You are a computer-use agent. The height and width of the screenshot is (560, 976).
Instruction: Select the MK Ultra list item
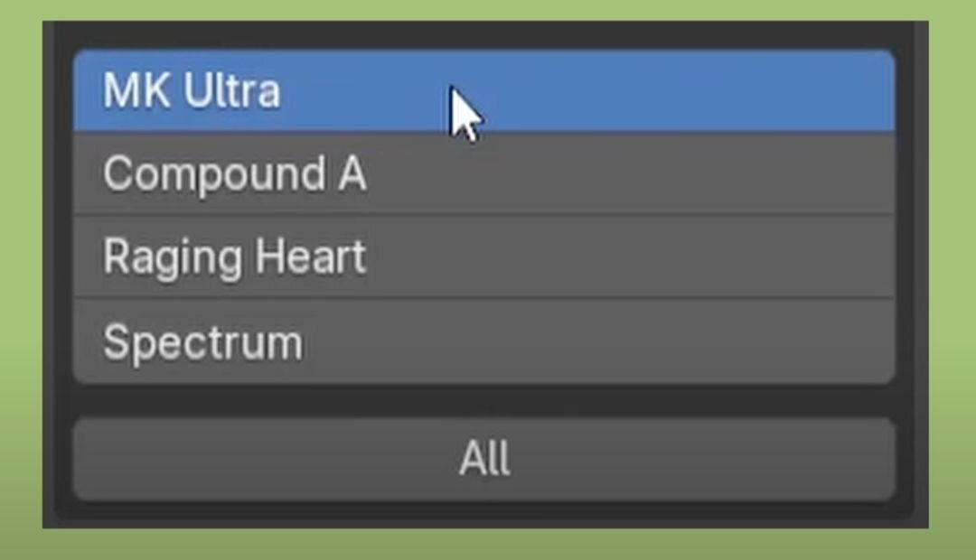483,90
